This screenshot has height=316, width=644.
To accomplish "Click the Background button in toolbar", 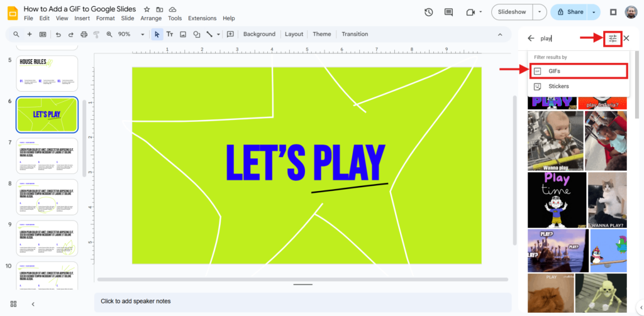I will coord(259,34).
